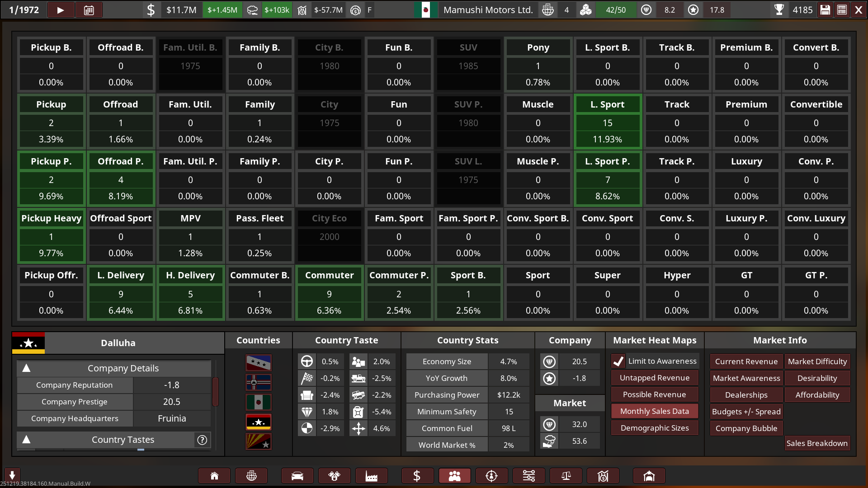Viewport: 868px width, 488px height.
Task: Toggle the Untapped Revenue heat map
Action: (654, 378)
